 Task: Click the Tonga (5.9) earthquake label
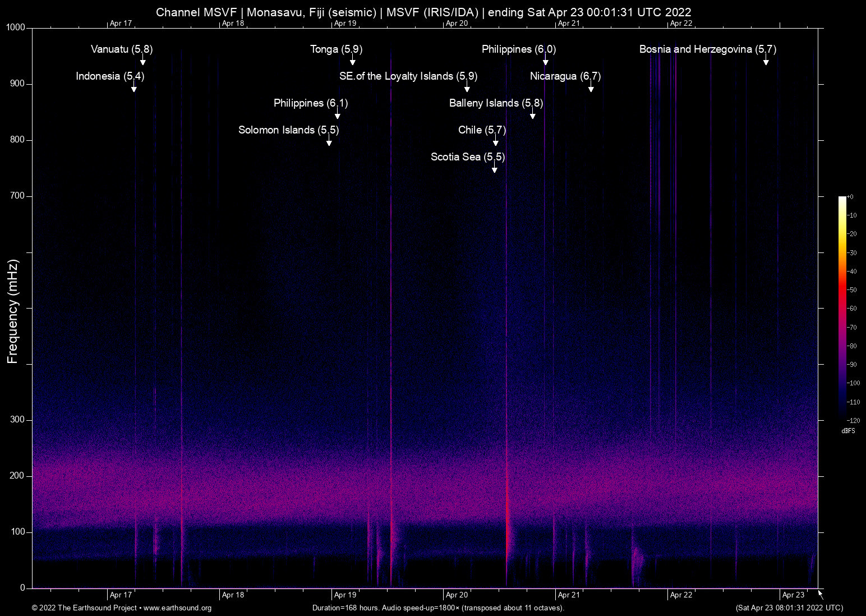tap(337, 49)
